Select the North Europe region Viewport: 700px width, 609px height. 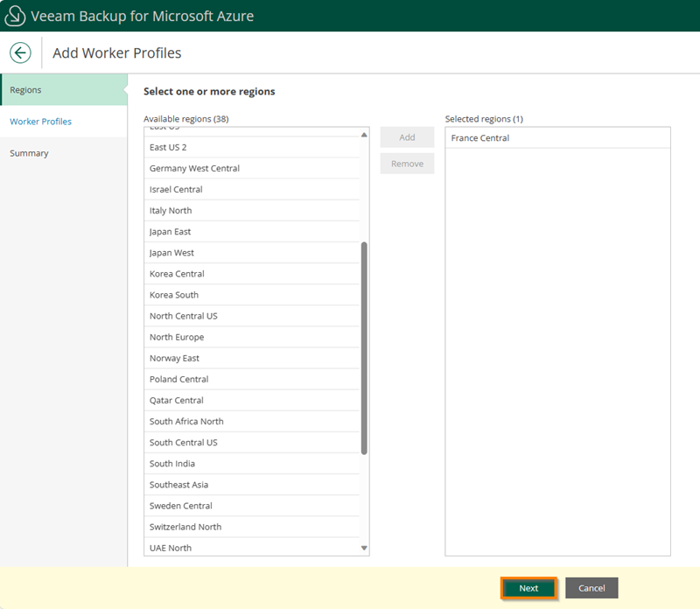click(177, 337)
